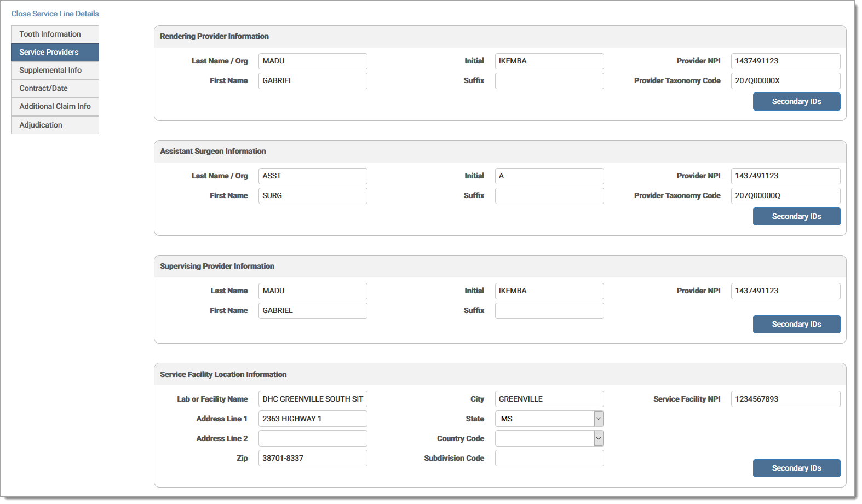Edit taxonomy code field 207Q00000Q
The image size is (862, 504).
(785, 196)
